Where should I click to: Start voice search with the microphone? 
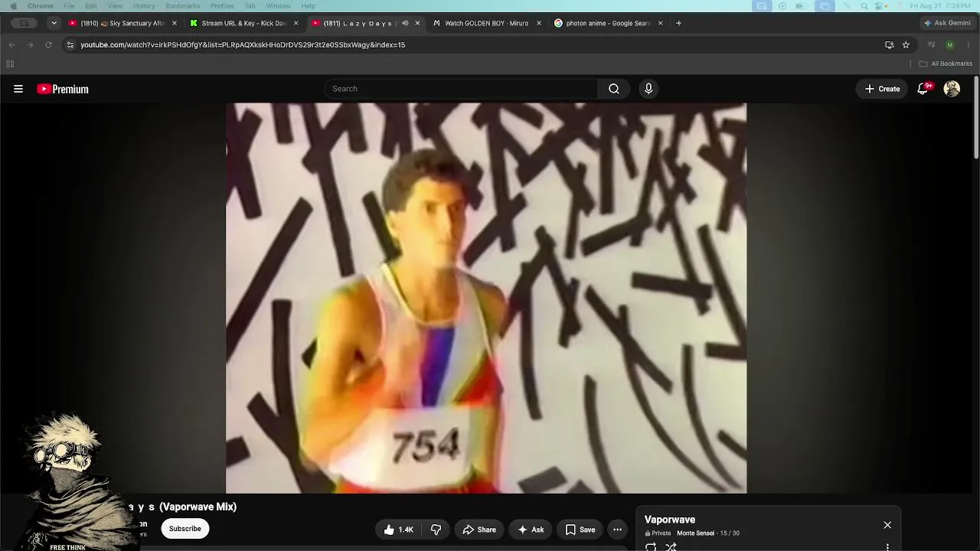648,89
